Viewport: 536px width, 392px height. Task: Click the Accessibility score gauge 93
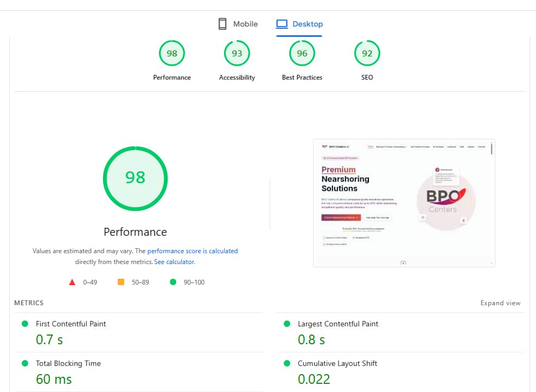click(x=237, y=53)
